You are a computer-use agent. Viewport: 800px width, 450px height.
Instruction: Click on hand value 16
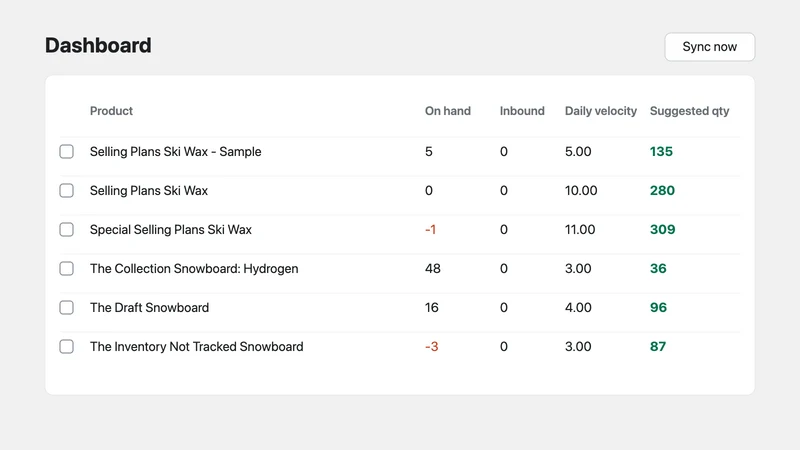coord(432,308)
